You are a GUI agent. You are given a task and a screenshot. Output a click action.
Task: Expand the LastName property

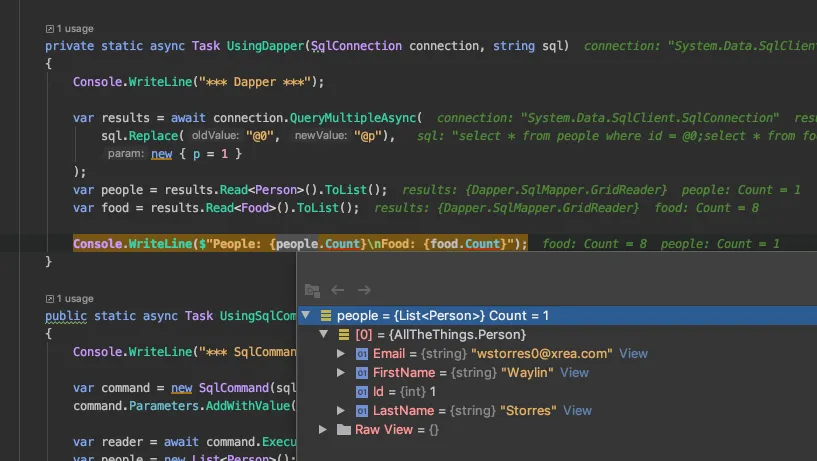[341, 410]
